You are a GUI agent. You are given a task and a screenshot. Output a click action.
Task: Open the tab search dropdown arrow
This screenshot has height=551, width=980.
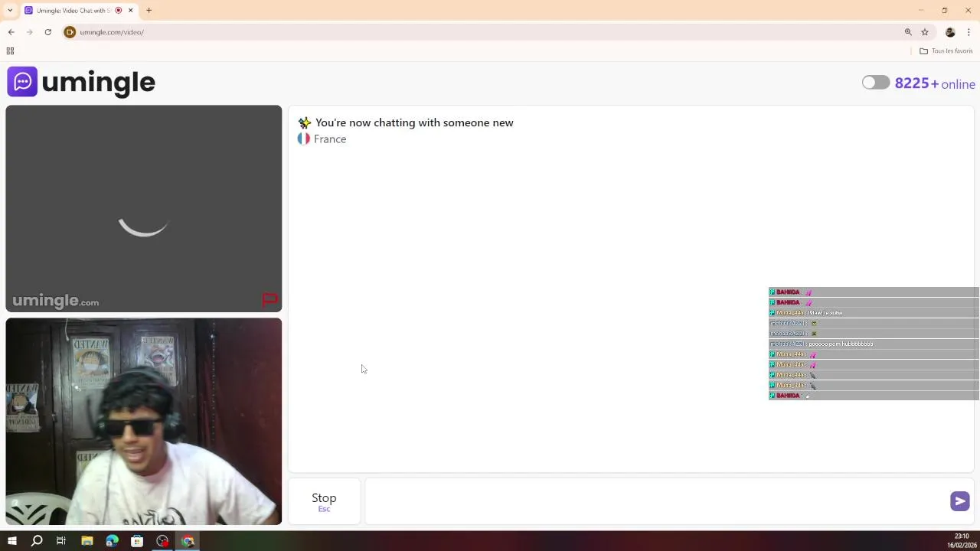10,10
